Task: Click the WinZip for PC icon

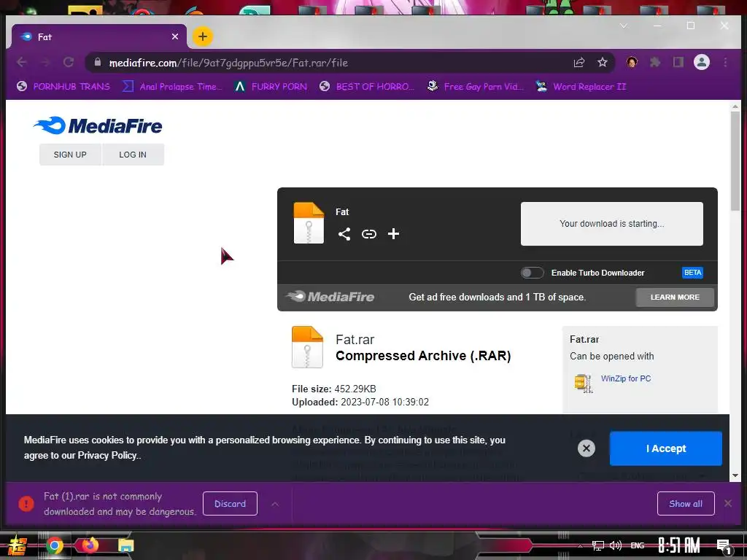Action: (584, 383)
